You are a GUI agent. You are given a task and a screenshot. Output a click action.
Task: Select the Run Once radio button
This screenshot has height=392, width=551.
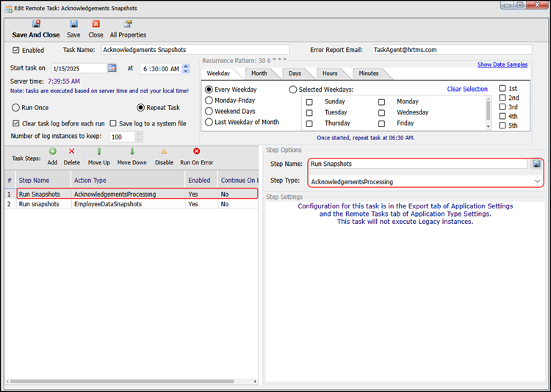pyautogui.click(x=16, y=107)
